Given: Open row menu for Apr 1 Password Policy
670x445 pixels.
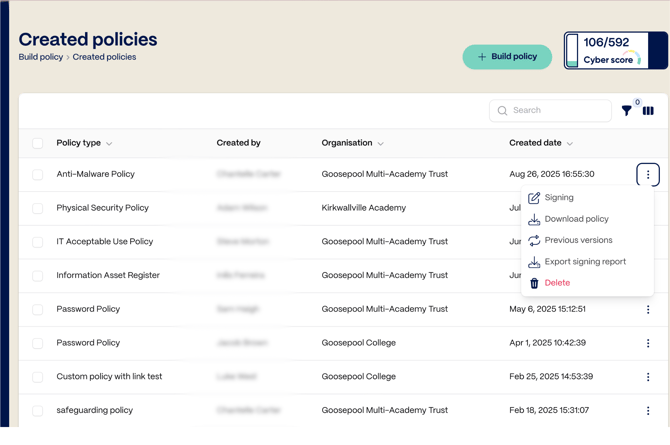Looking at the screenshot, I should coord(648,343).
